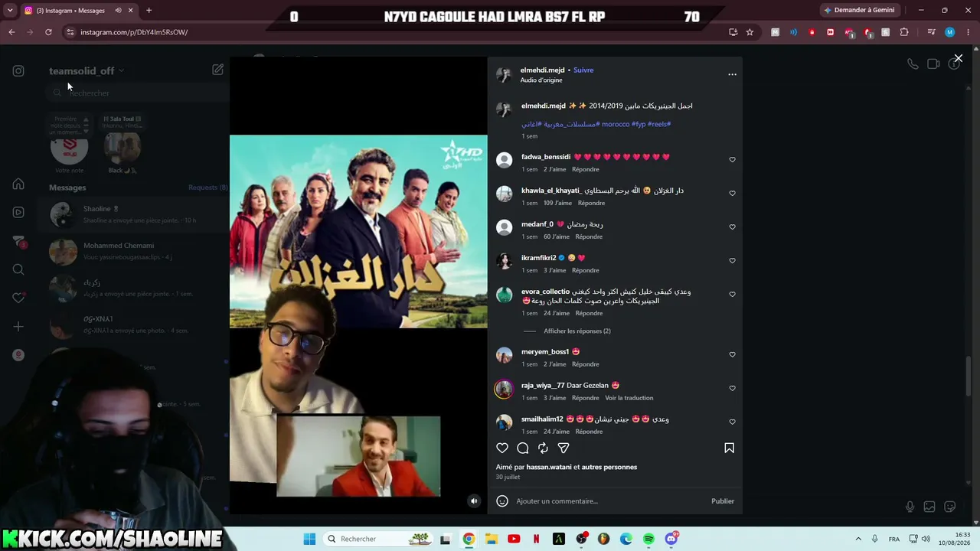Show the hidden replies (Afficher les réponses)
This screenshot has width=980, height=551.
[577, 331]
